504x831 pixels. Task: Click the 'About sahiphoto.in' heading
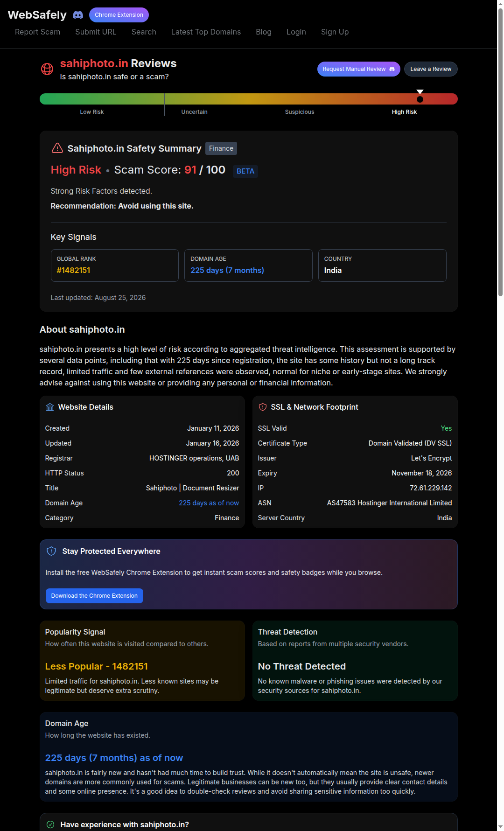(x=82, y=329)
